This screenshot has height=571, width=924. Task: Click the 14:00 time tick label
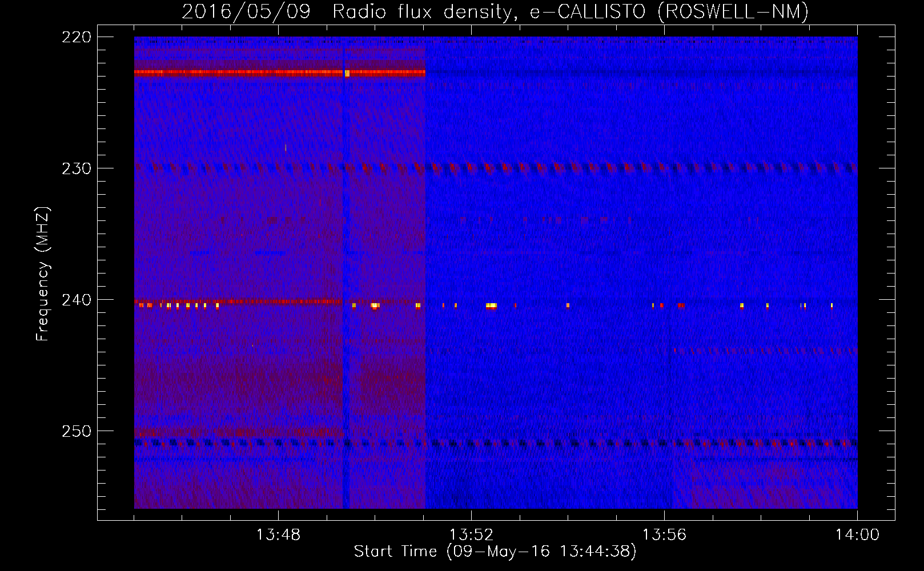pyautogui.click(x=857, y=535)
